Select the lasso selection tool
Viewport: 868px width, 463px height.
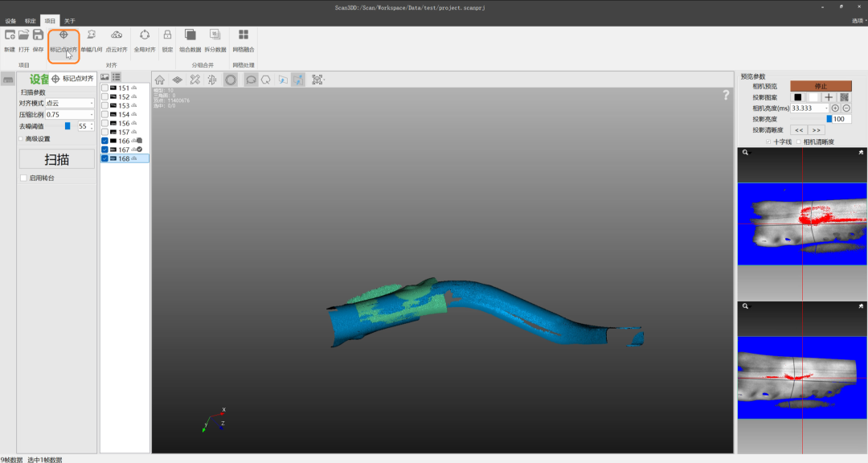(251, 80)
